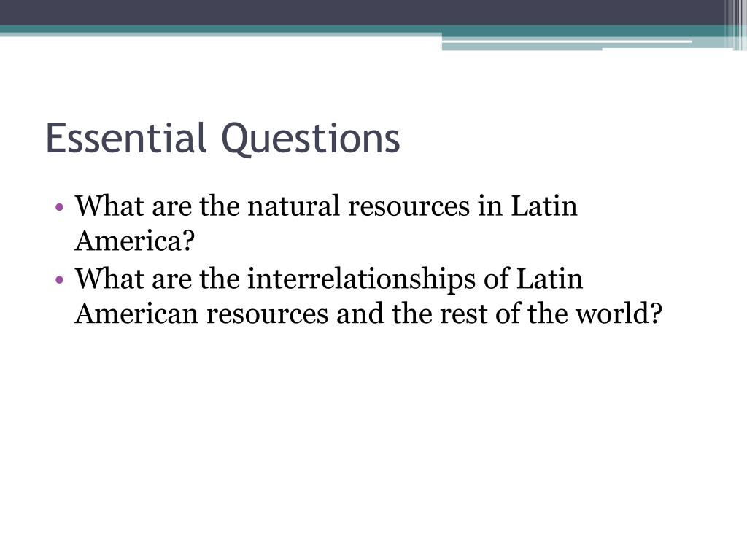This screenshot has height=560, width=747.
Task: Click the word 'America?' ending the first bullet
Action: 135,241
